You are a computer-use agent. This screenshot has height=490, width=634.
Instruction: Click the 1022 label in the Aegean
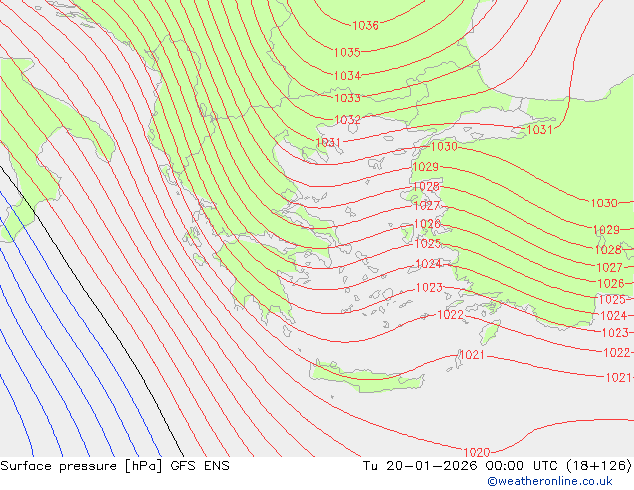[450, 315]
